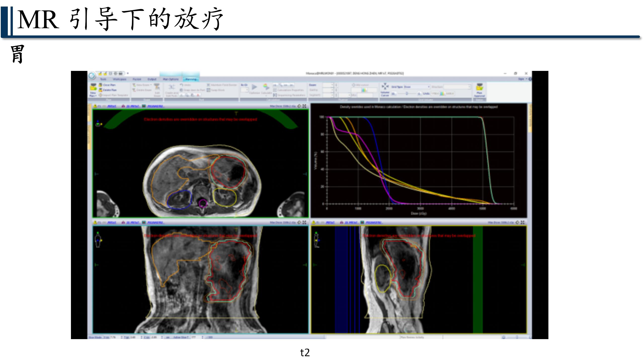The height and width of the screenshot is (362, 644).
Task: Open the Plan Options ribbon tab
Action: point(171,79)
